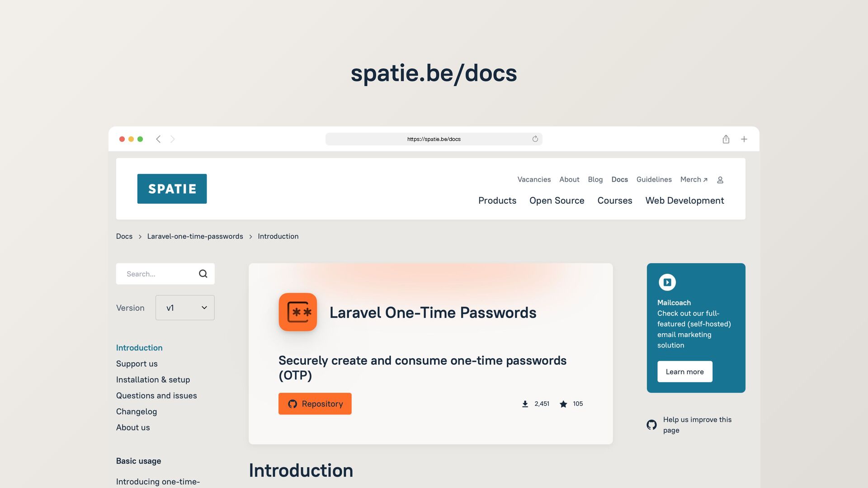Open the Version v1 dropdown

click(185, 308)
